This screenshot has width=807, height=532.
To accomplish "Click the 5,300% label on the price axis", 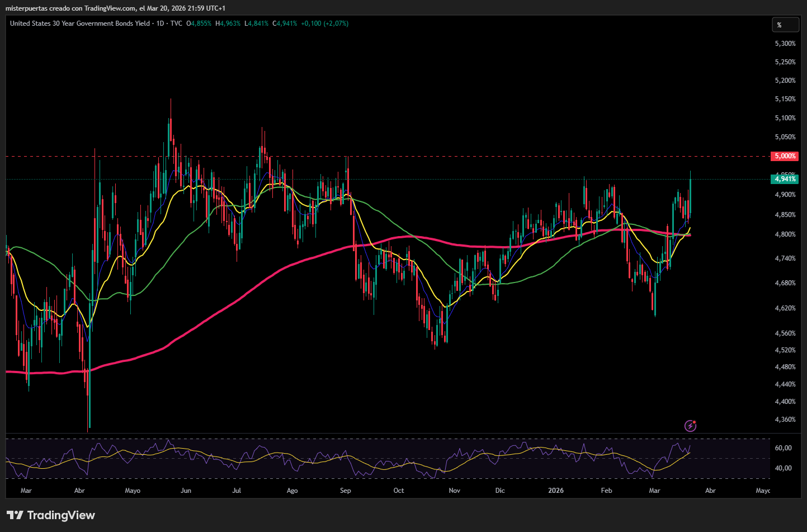I will pyautogui.click(x=785, y=44).
